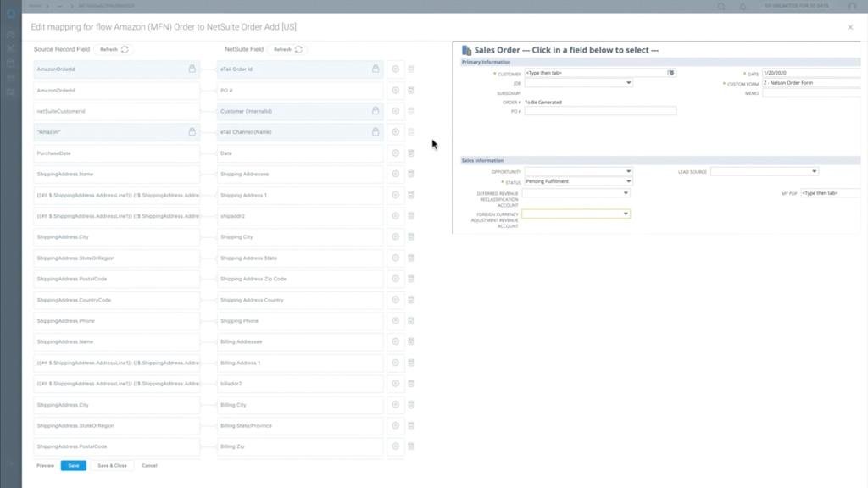The width and height of the screenshot is (868, 488).
Task: Delete the Shipping Address State mapping row
Action: tap(411, 258)
